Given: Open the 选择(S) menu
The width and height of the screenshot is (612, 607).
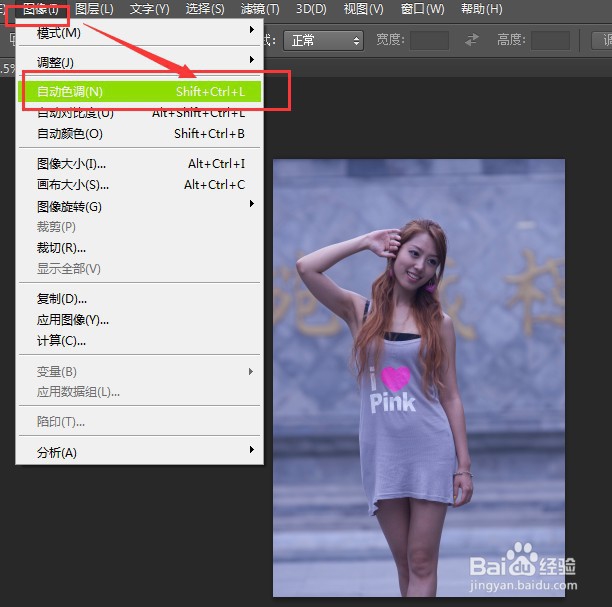Looking at the screenshot, I should 205,9.
